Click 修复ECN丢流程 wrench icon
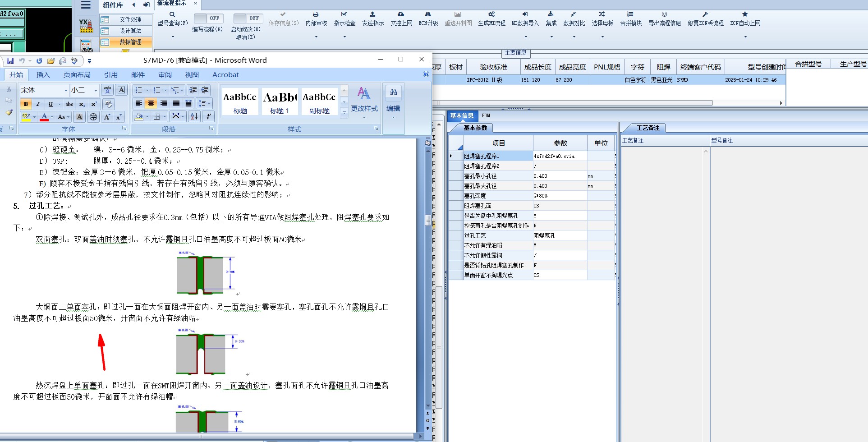Image resolution: width=868 pixels, height=442 pixels. 705,14
